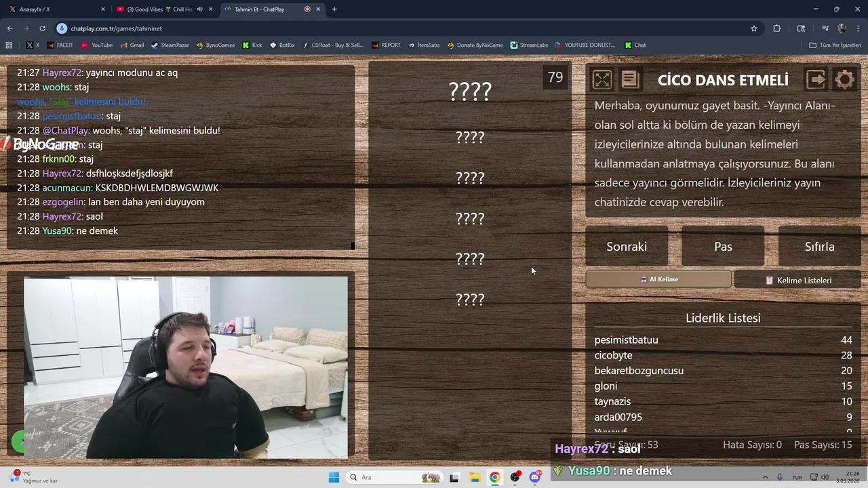The image size is (868, 488).
Task: Toggle the game's fullscreen mode icon
Action: click(602, 80)
